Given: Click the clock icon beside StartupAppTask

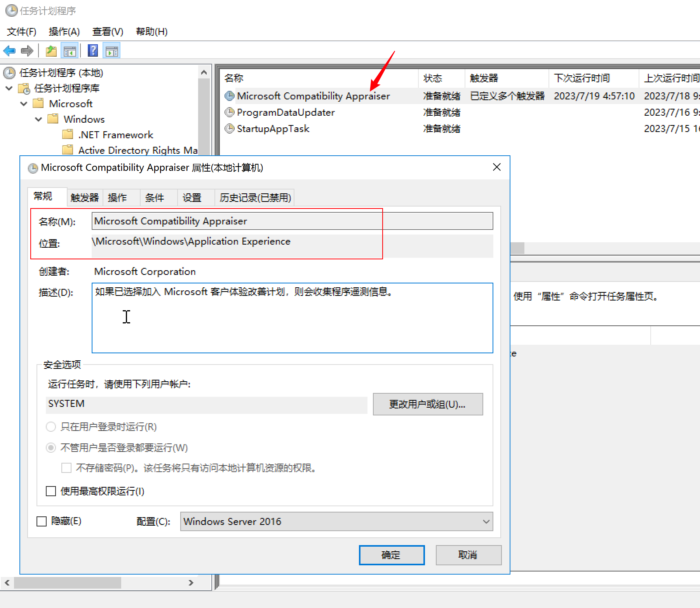Looking at the screenshot, I should click(229, 129).
